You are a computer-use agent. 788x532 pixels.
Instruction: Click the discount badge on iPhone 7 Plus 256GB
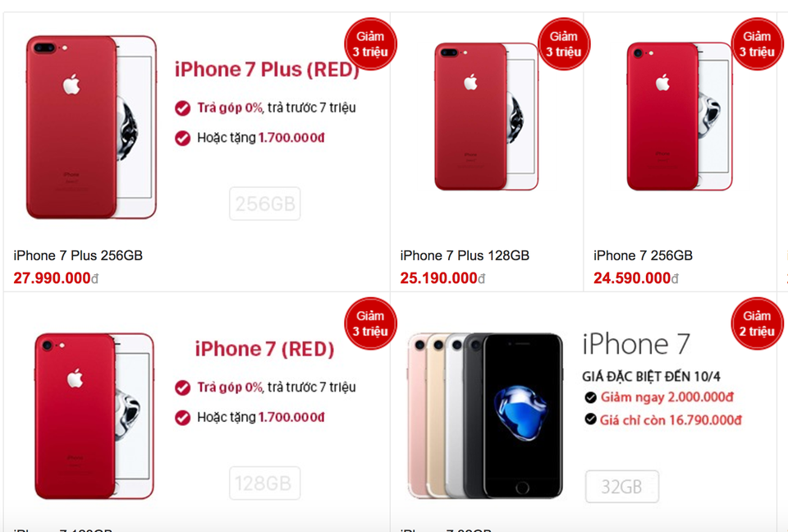tap(370, 44)
